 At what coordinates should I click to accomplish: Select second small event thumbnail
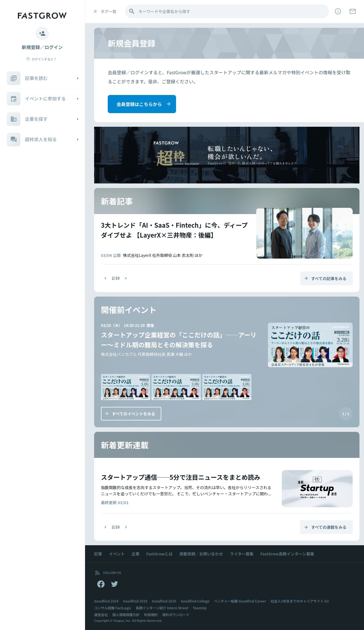pos(176,387)
